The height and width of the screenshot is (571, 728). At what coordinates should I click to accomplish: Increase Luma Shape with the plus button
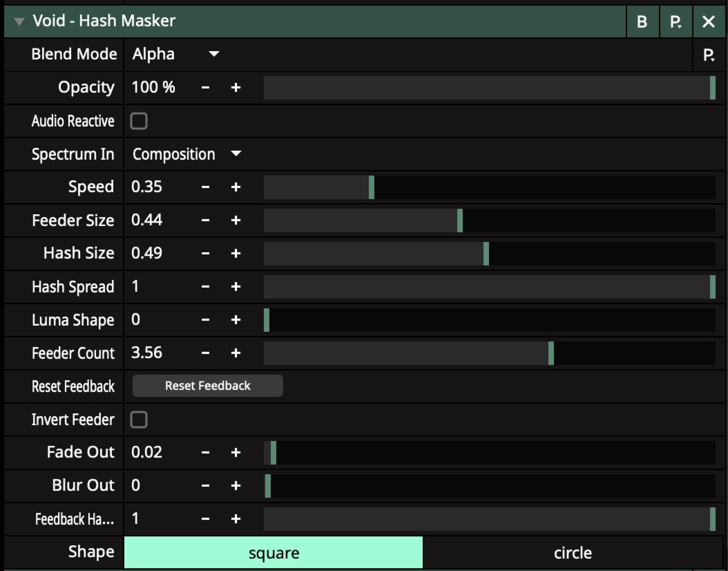236,320
